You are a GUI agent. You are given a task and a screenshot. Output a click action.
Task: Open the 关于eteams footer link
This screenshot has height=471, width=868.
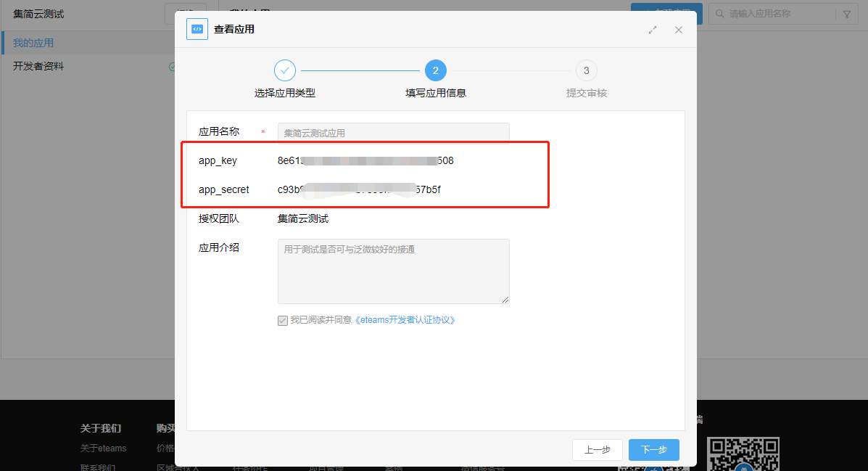click(103, 449)
